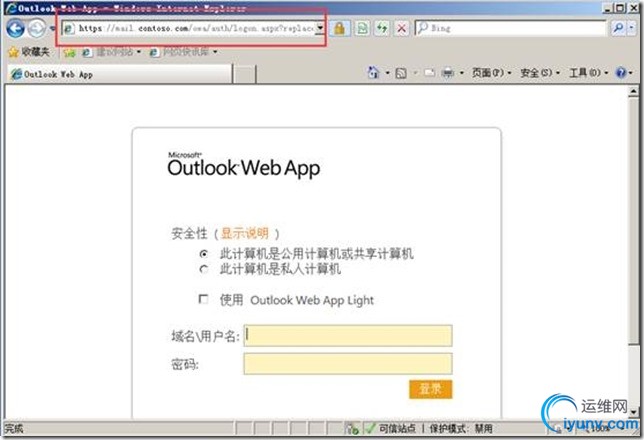Click the Bing search magnifier button
This screenshot has height=440, width=644.
tap(618, 28)
